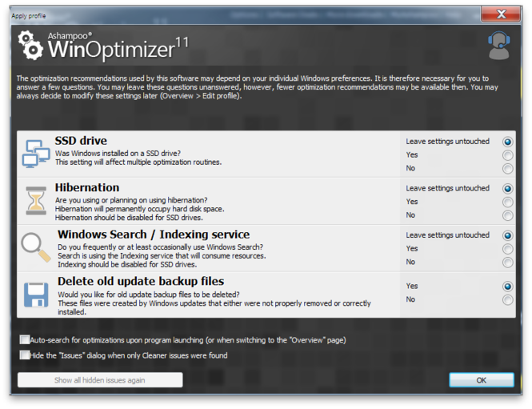
Task: Click 'Windows Search / Indexing service' heading
Action: coord(154,235)
